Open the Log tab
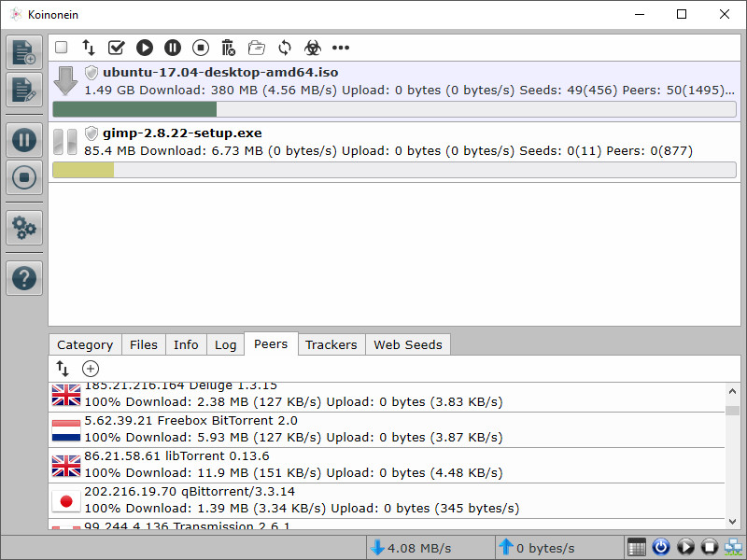747x560 pixels. click(225, 344)
